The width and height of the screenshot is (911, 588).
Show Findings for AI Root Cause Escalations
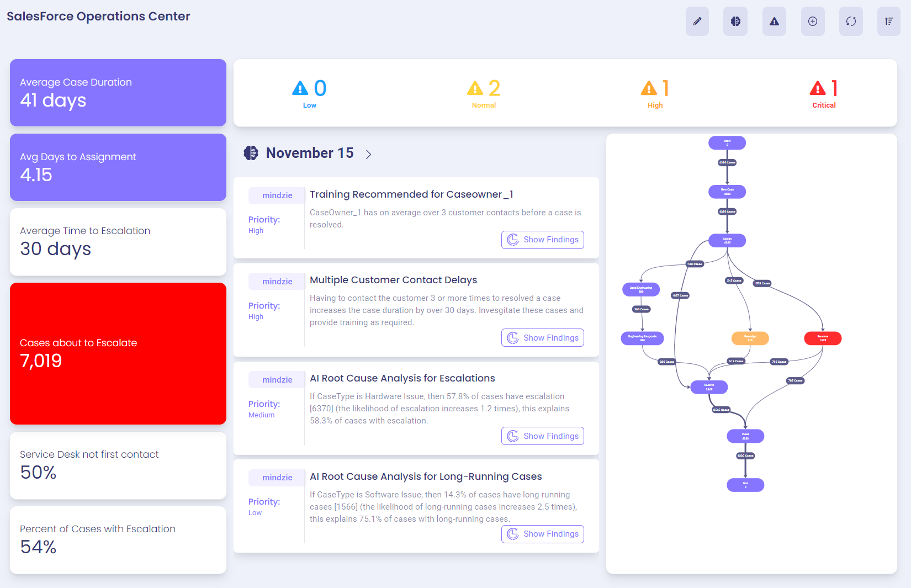[x=543, y=436]
